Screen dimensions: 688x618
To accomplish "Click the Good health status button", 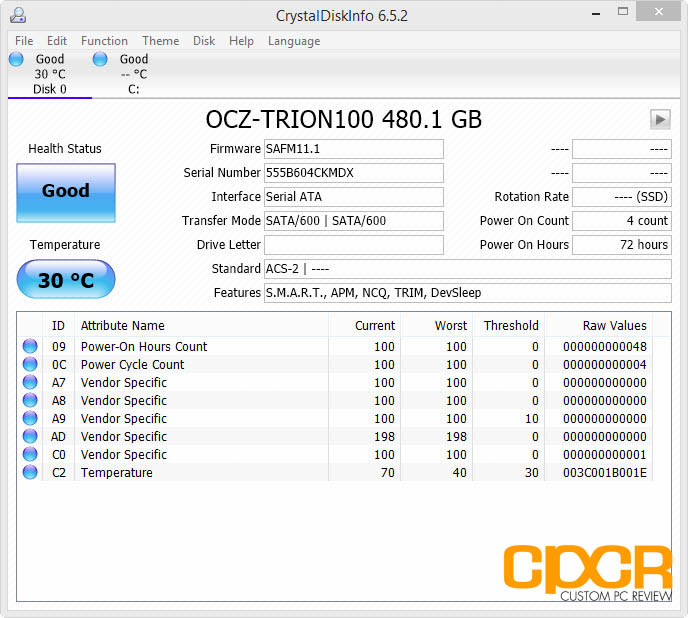I will 66,193.
